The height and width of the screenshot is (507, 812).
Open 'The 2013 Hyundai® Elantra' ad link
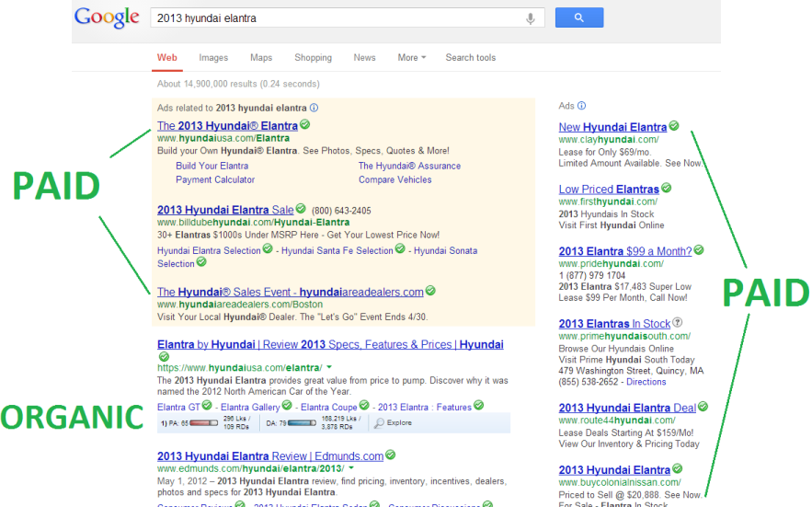(227, 125)
